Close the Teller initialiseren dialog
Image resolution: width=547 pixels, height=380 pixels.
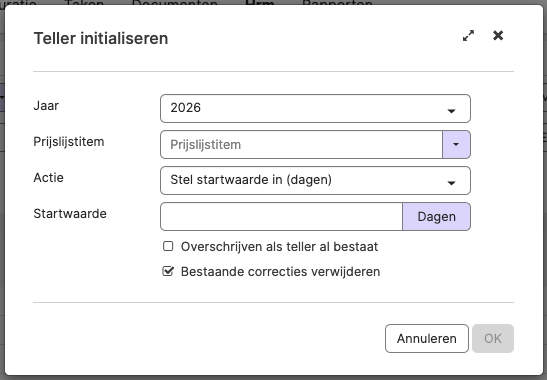coord(498,35)
